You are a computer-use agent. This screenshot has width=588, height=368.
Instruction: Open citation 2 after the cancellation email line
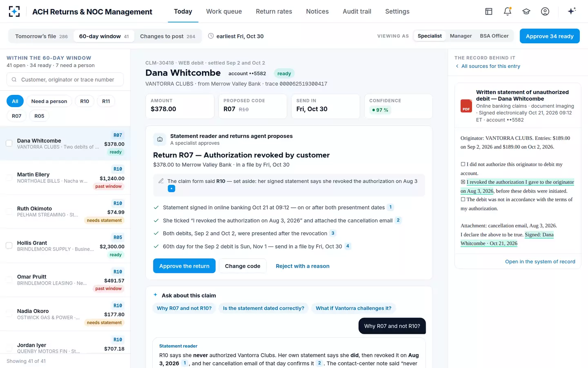(398, 220)
